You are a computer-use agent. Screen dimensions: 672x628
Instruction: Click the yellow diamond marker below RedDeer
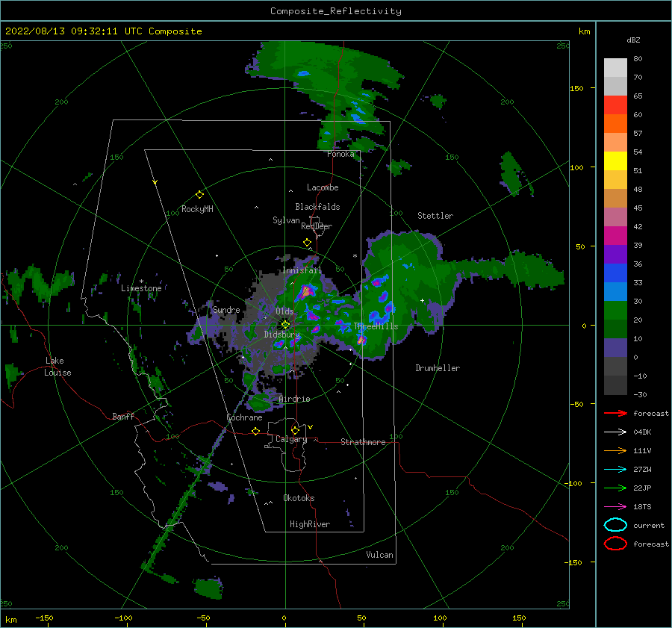click(308, 243)
